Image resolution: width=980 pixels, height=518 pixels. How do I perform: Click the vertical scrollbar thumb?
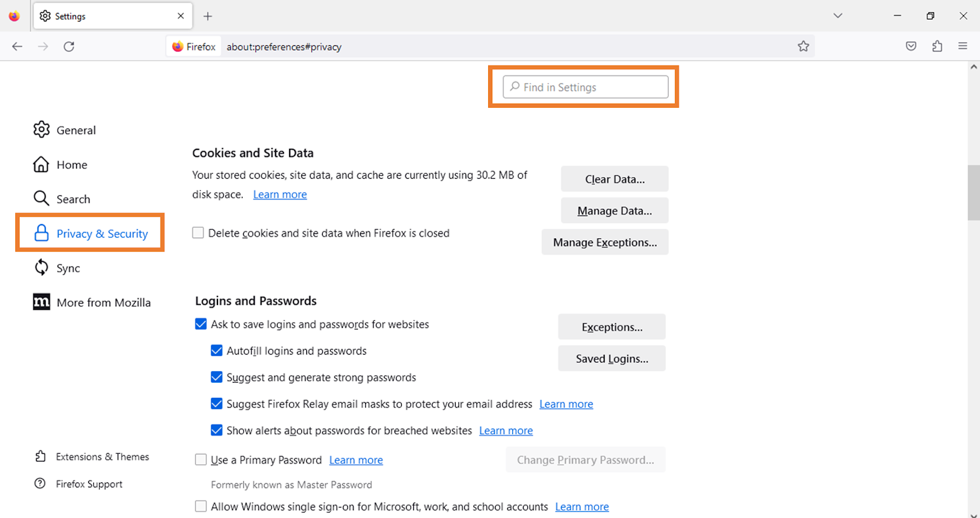tap(973, 192)
